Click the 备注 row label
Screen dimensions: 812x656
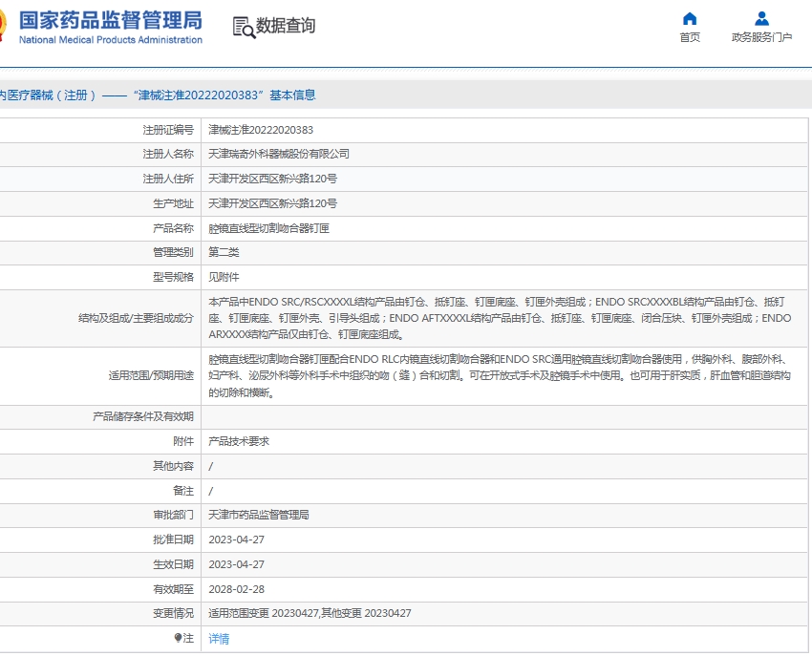pyautogui.click(x=183, y=491)
